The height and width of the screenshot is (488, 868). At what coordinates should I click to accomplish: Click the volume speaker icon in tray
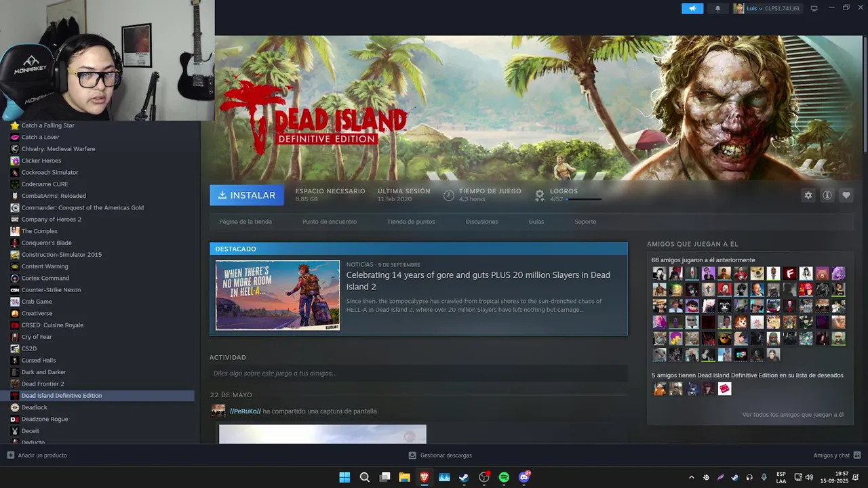[x=809, y=477]
